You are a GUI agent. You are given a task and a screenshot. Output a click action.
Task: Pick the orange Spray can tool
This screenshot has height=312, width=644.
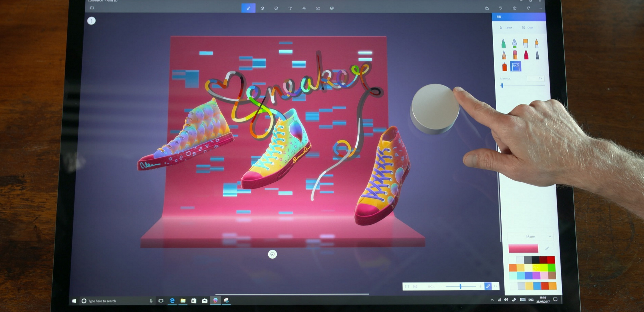[505, 67]
